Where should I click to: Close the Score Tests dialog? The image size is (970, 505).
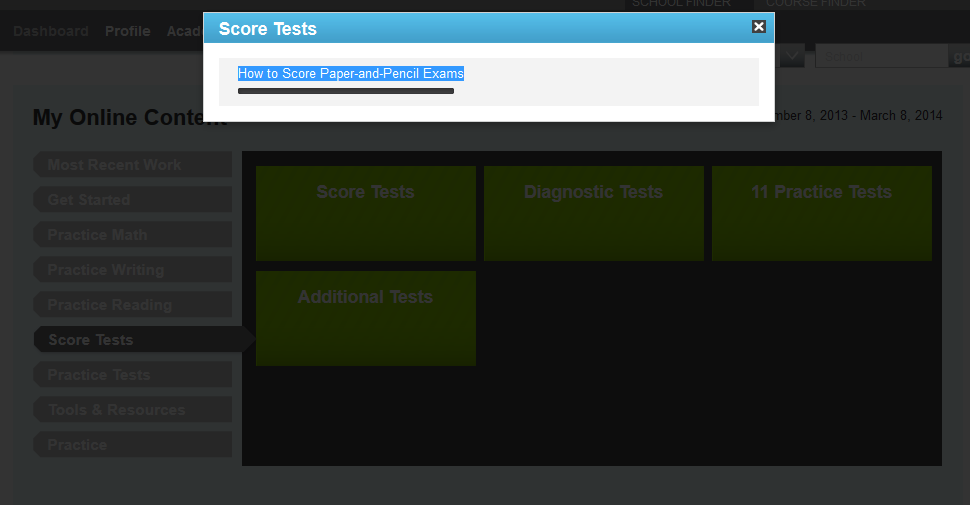click(759, 27)
